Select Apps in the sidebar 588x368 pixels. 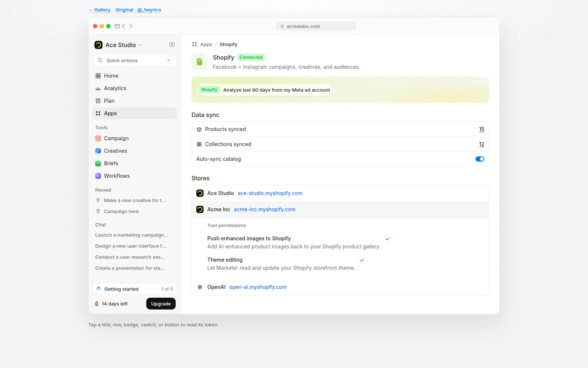135,113
